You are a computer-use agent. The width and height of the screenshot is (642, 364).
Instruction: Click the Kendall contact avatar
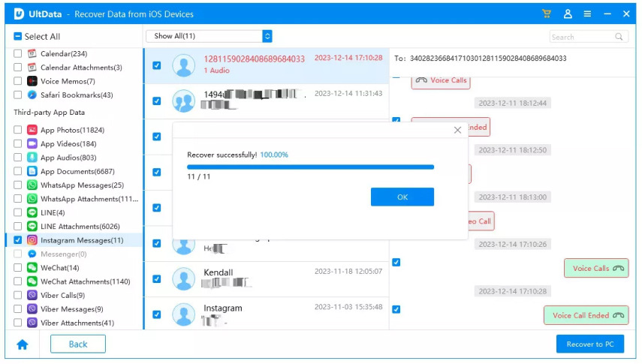click(x=183, y=279)
